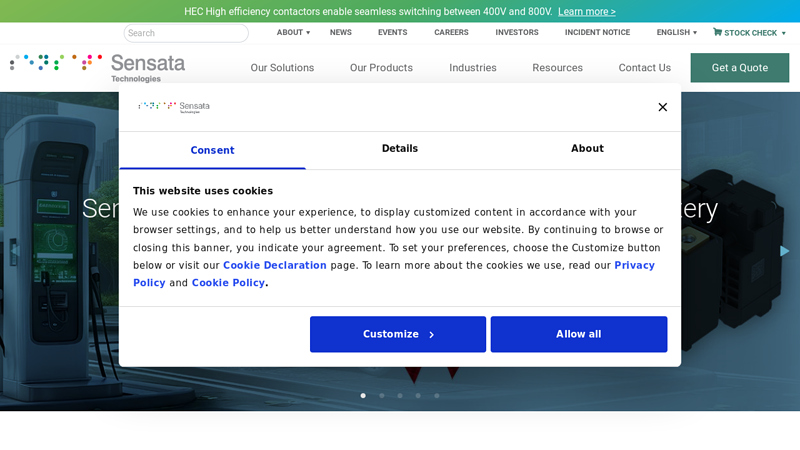Open the Our Products menu

pyautogui.click(x=381, y=68)
